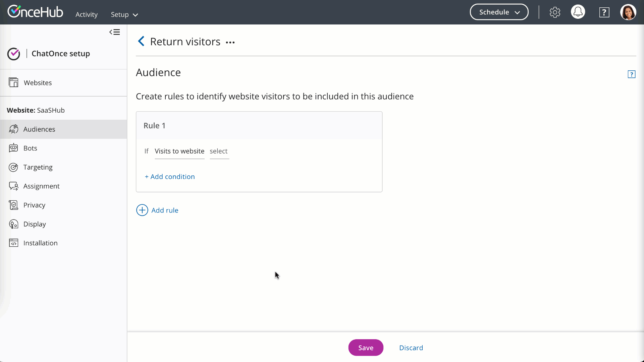The image size is (644, 362).
Task: Open settings gear in top bar
Action: (x=555, y=12)
